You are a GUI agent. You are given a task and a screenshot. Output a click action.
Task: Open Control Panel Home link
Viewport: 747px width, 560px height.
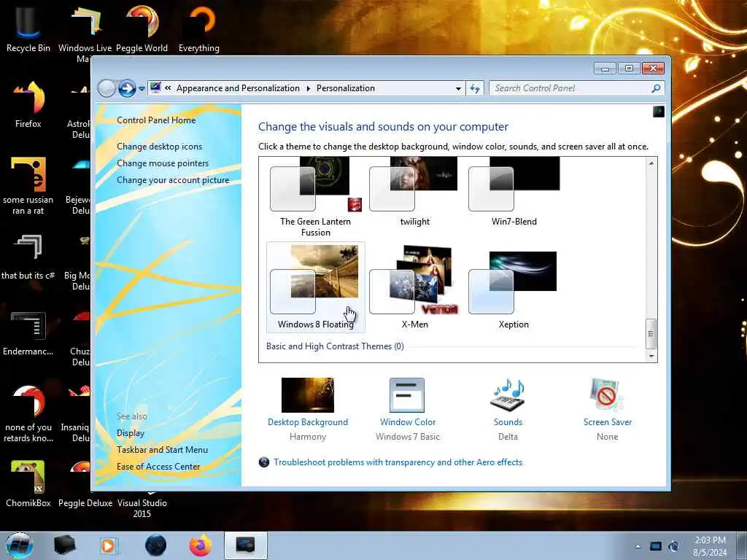[x=156, y=120]
